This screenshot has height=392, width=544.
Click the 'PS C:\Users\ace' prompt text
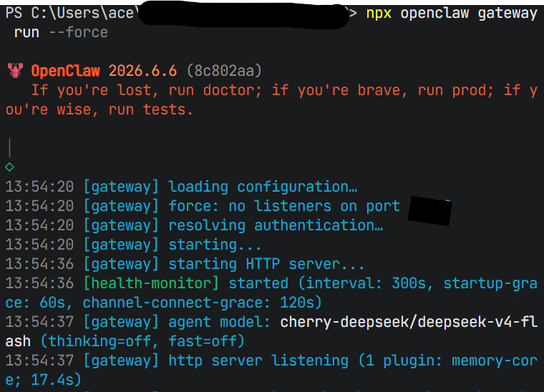click(x=69, y=13)
